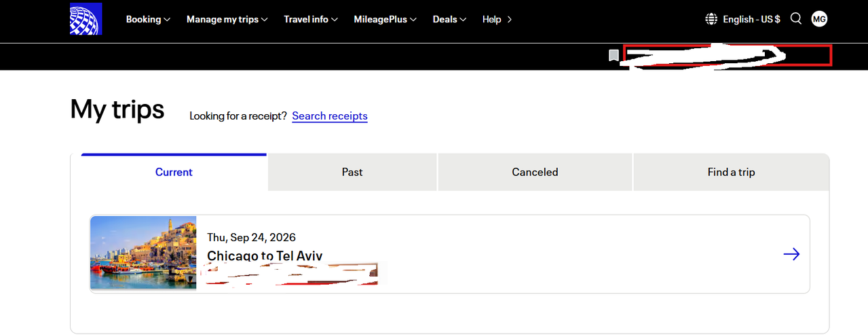Switch to the Canceled tab
Image resolution: width=868 pixels, height=335 pixels.
point(535,173)
